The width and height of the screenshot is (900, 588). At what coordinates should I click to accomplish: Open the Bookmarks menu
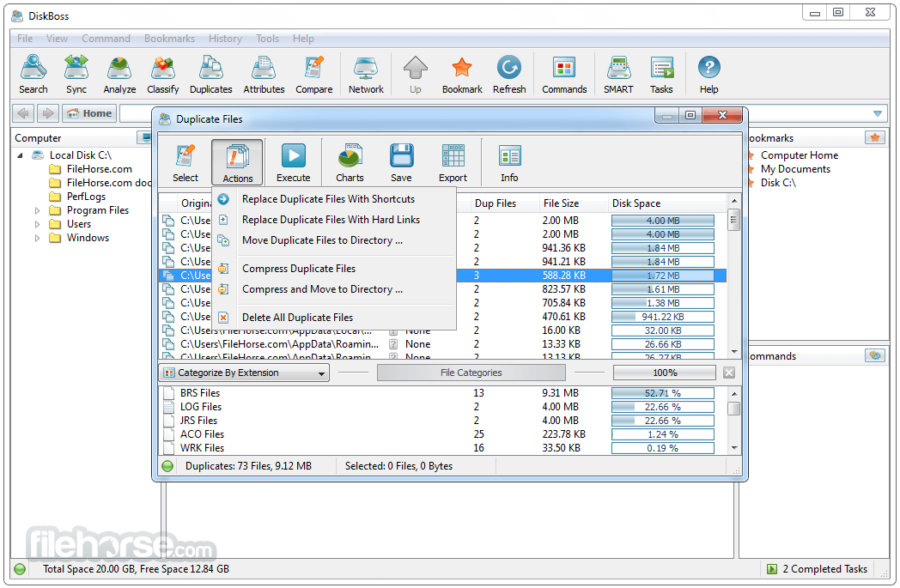[169, 39]
